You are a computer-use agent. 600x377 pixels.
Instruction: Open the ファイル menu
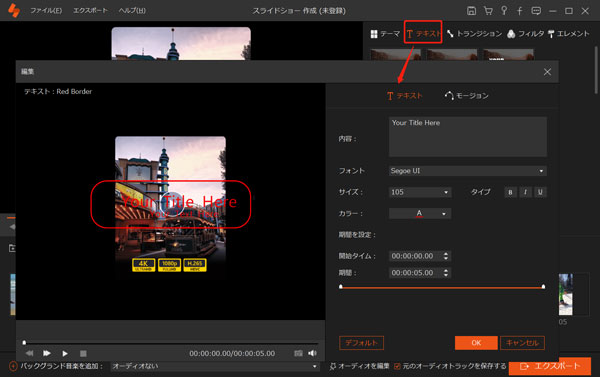pos(46,11)
